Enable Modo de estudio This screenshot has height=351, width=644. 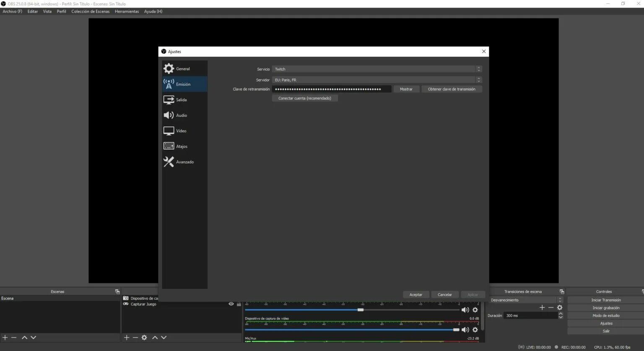click(606, 315)
